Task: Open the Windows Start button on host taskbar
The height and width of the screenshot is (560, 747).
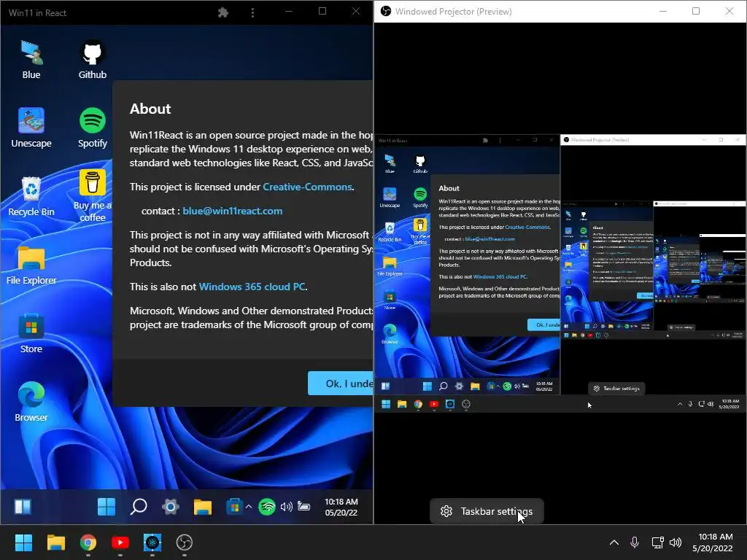Action: [x=23, y=542]
